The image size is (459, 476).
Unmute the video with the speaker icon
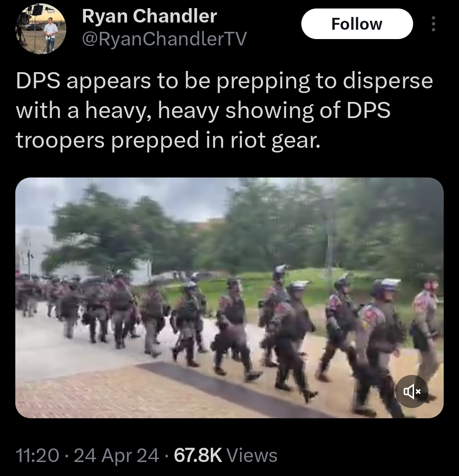coord(412,392)
